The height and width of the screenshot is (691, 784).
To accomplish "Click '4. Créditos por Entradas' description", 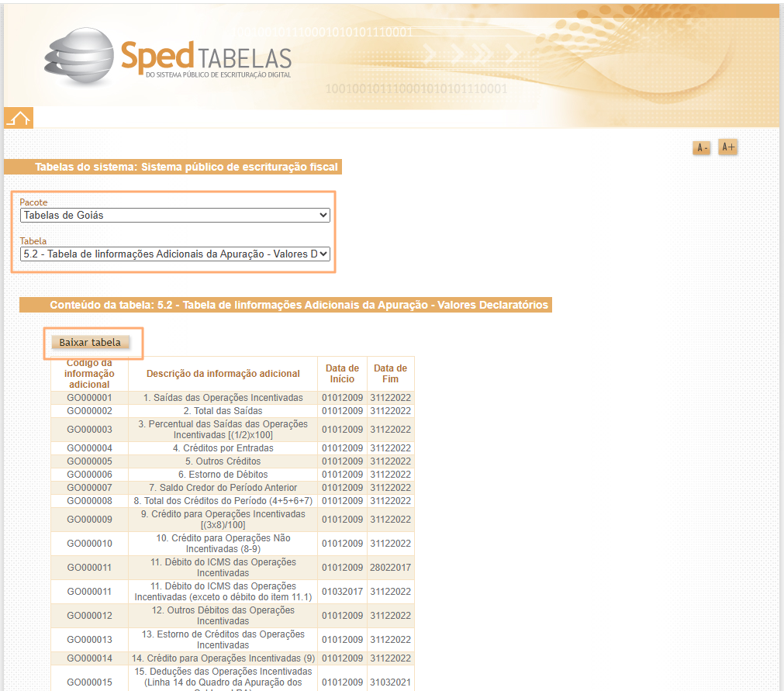I will (223, 448).
